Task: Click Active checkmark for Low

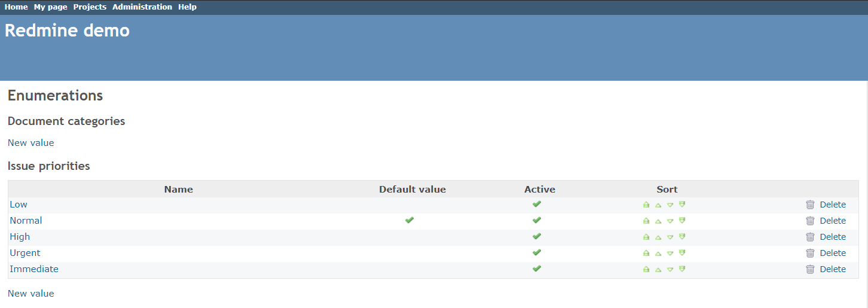Action: point(537,204)
